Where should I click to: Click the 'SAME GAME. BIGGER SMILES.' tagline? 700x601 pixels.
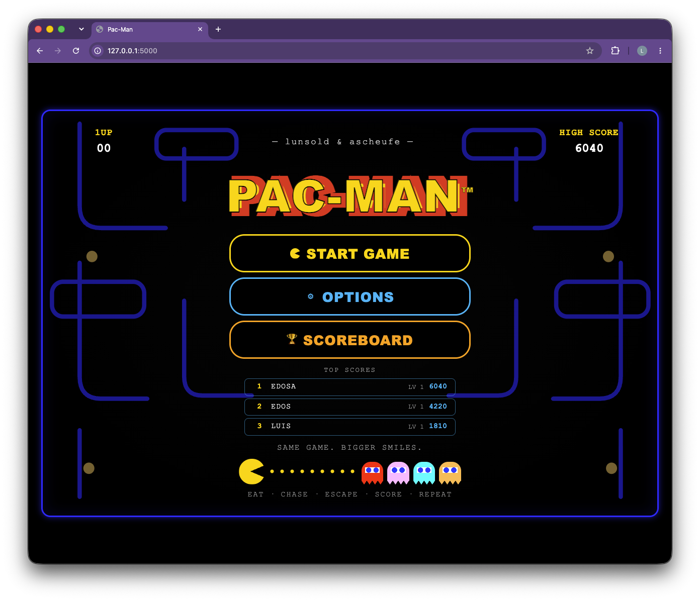350,447
